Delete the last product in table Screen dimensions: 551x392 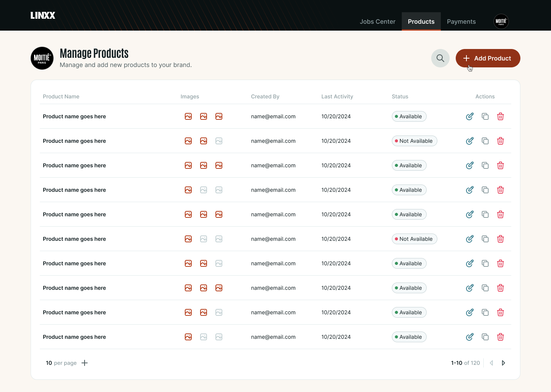point(500,337)
